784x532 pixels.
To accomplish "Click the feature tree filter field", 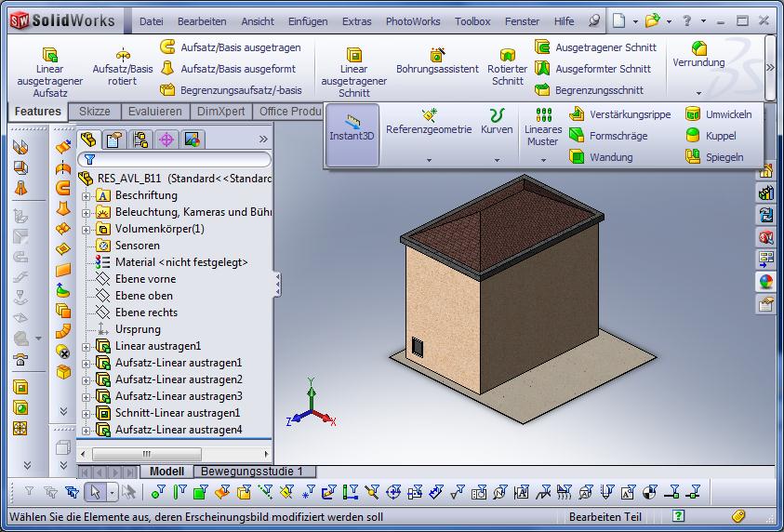I will (x=180, y=160).
